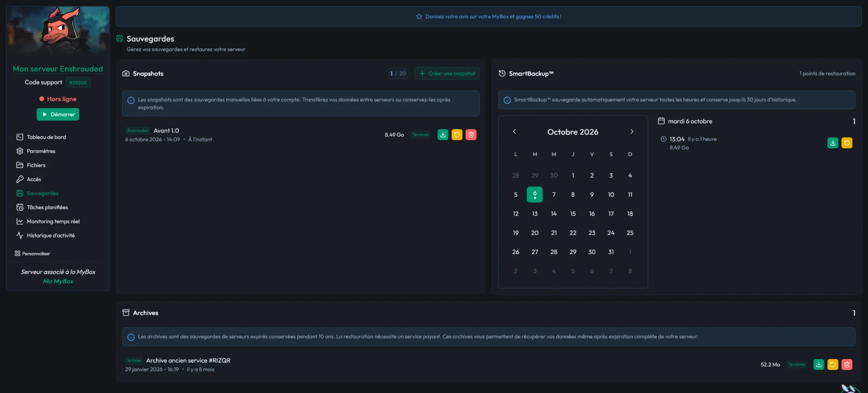Select October 15 in the calendar
Image resolution: width=868 pixels, height=393 pixels.
coord(573,213)
